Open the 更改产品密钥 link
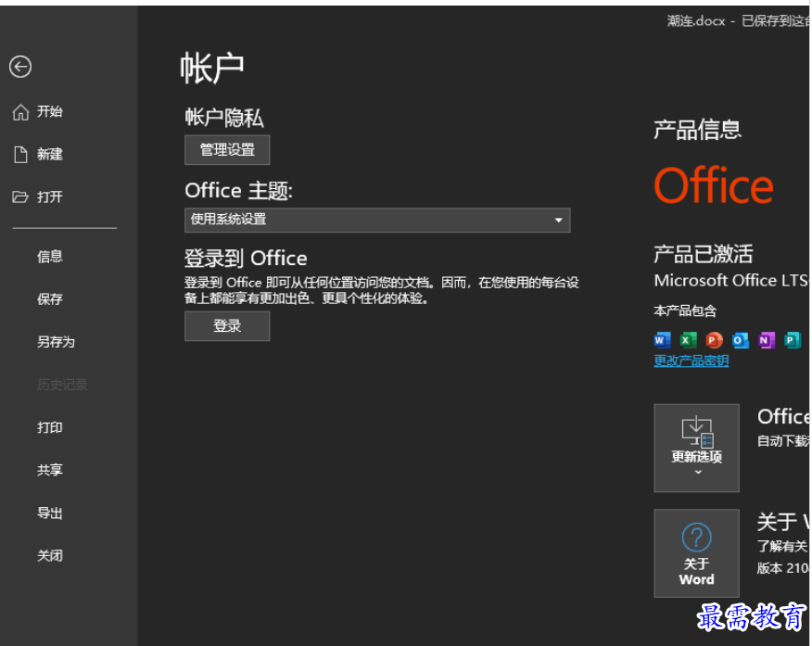Screen dimensions: 812x646 coord(691,361)
